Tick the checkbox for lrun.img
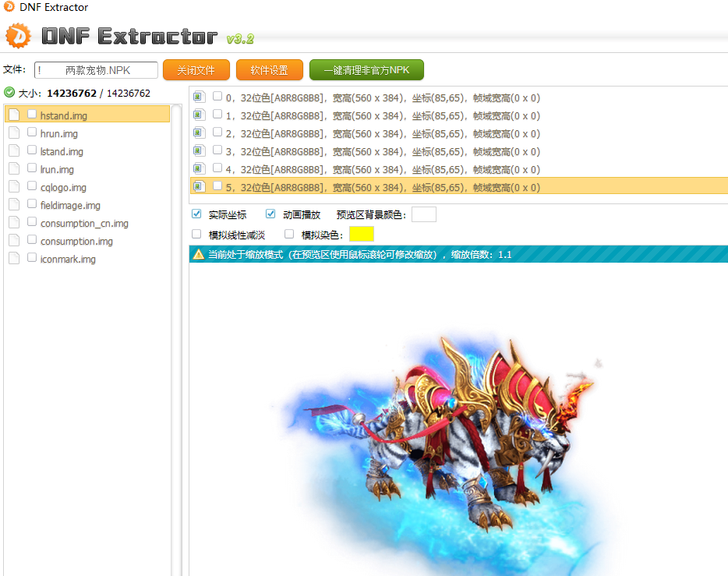Screen dimensions: 728x576 tap(32, 168)
